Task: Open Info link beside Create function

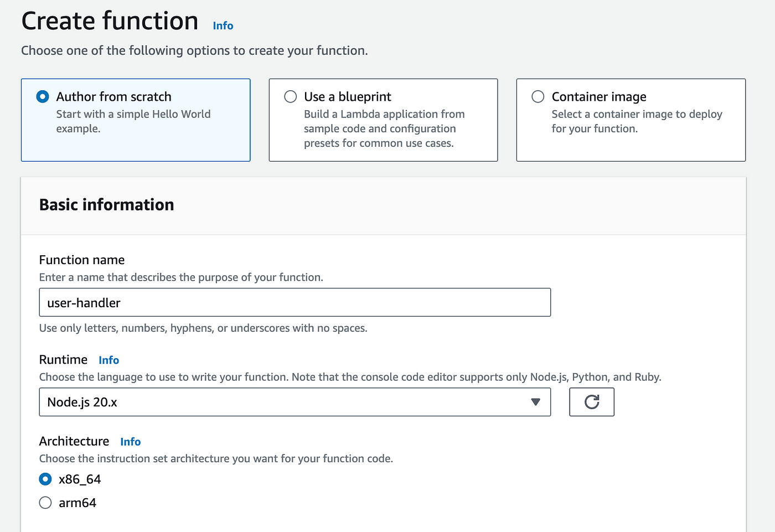Action: pos(223,26)
